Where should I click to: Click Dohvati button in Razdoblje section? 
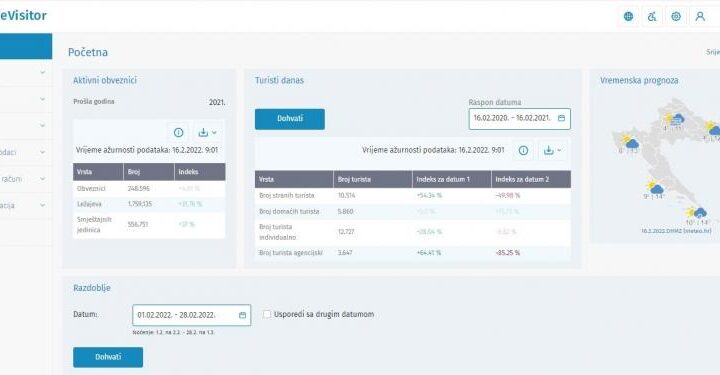point(108,357)
